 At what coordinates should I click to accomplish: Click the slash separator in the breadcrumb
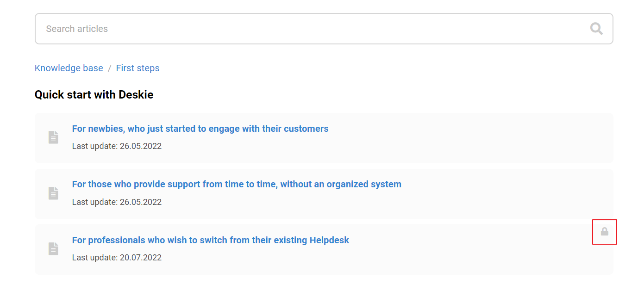click(110, 68)
